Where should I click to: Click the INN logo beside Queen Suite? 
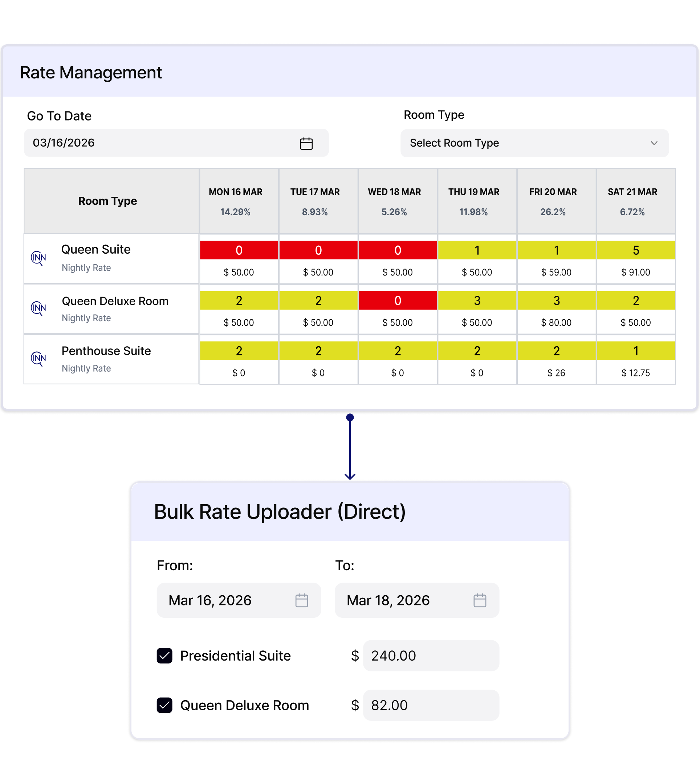click(x=38, y=258)
